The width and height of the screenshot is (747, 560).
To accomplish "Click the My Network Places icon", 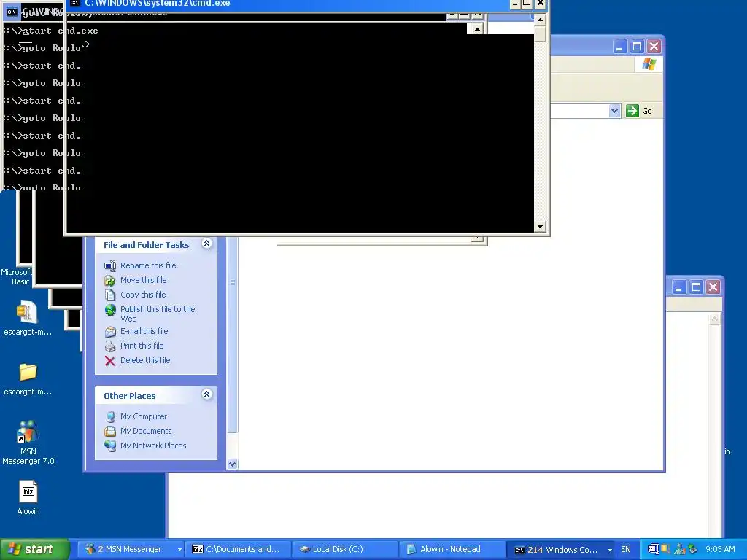I will (110, 446).
